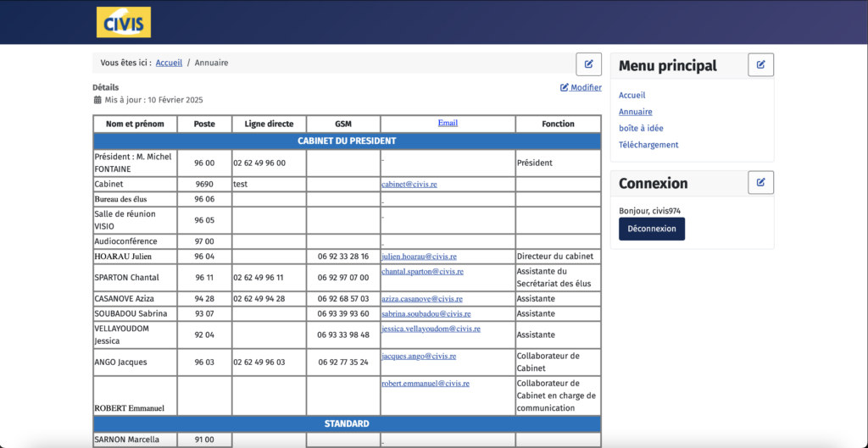868x448 pixels.
Task: Open jessica.vellayoudom@civis.re email link
Action: click(431, 329)
